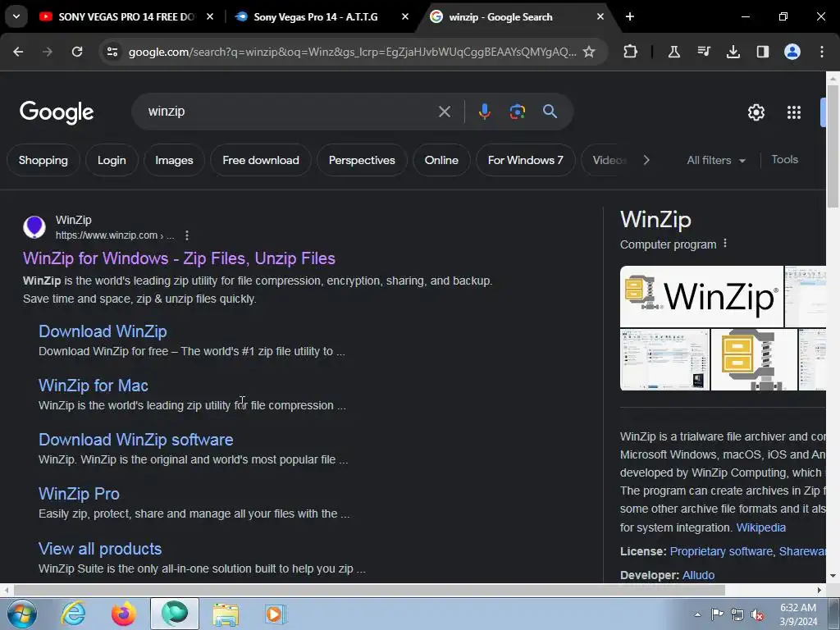
Task: Click the vertical page scrollbar thumb
Action: [x=833, y=146]
